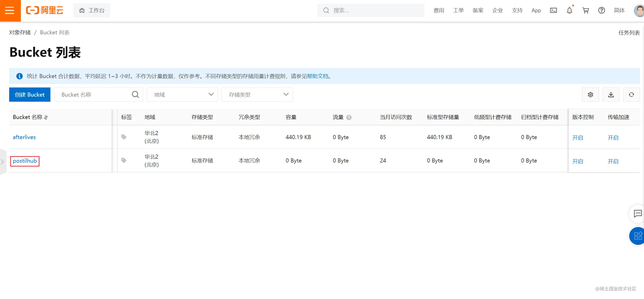This screenshot has height=299, width=644.
Task: Expand the left sidebar panel
Action: pos(3,162)
